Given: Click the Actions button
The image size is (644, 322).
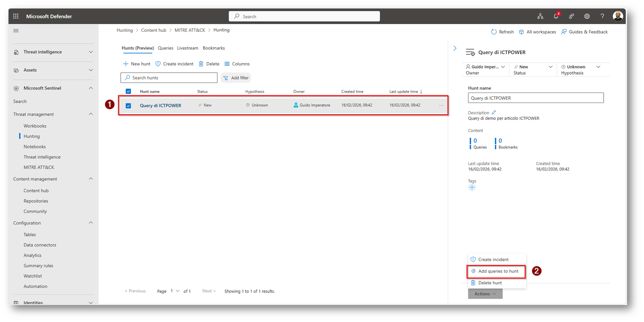Looking at the screenshot, I should click(485, 294).
